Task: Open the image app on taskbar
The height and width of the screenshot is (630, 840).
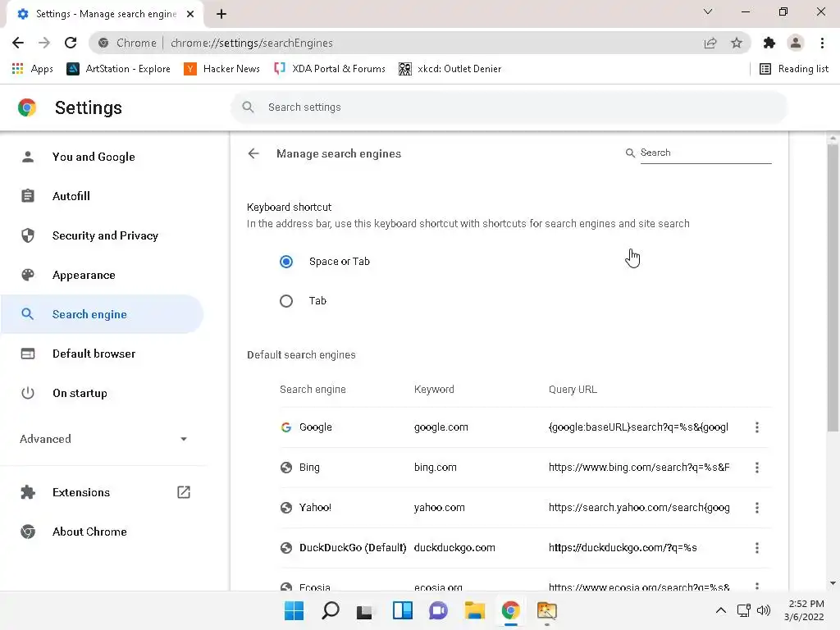Action: (x=546, y=610)
